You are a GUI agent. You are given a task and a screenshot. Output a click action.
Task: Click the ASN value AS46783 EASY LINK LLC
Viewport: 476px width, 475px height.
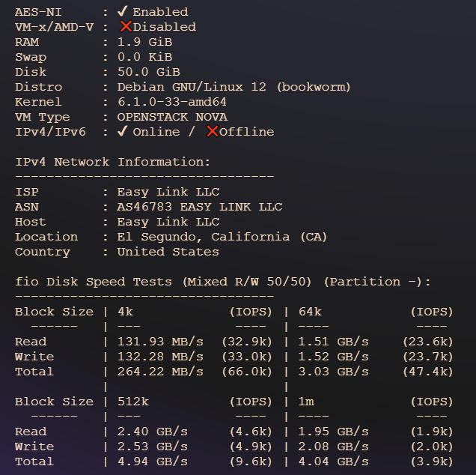pos(200,207)
